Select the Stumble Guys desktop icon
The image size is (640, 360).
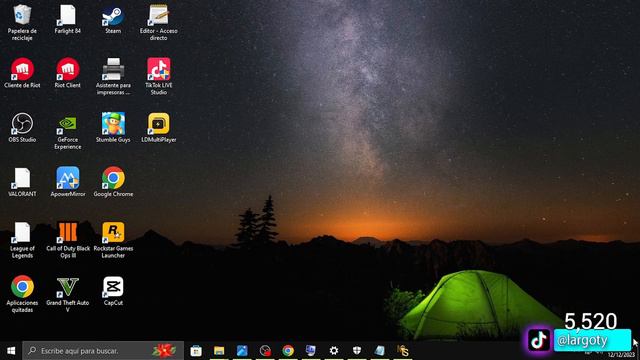[x=113, y=128]
